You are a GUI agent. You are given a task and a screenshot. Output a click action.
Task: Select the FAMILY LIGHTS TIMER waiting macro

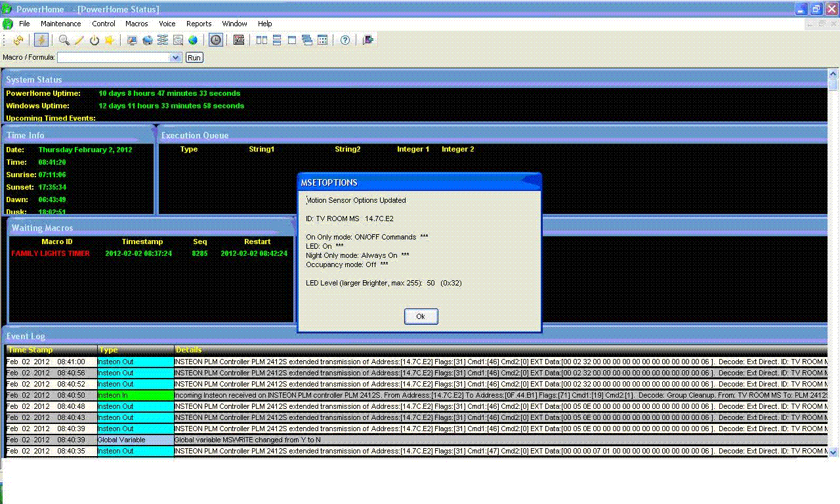click(51, 253)
